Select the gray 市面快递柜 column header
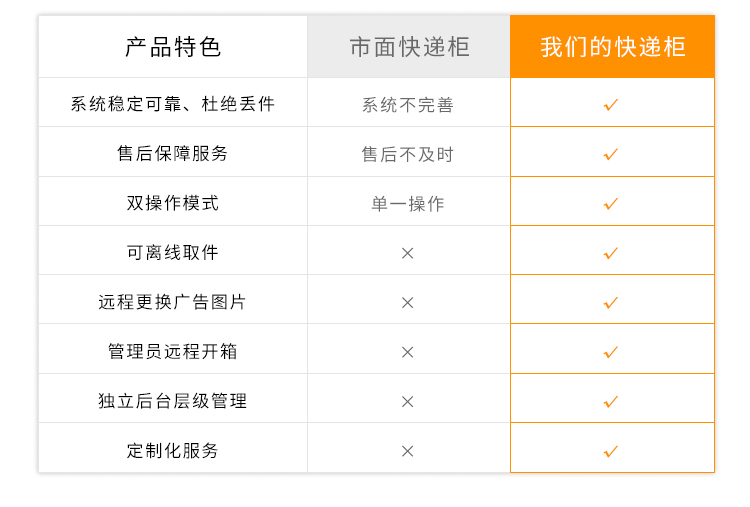The height and width of the screenshot is (507, 750). pos(409,47)
